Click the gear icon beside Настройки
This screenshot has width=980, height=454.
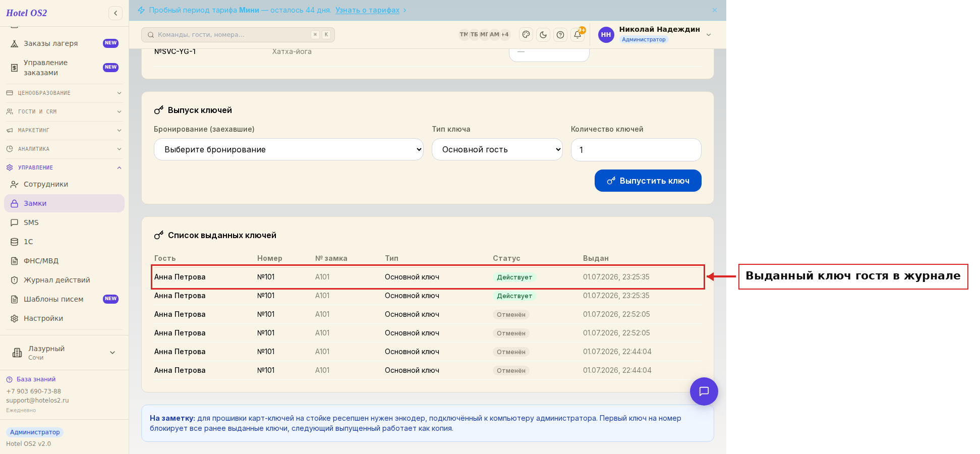15,318
